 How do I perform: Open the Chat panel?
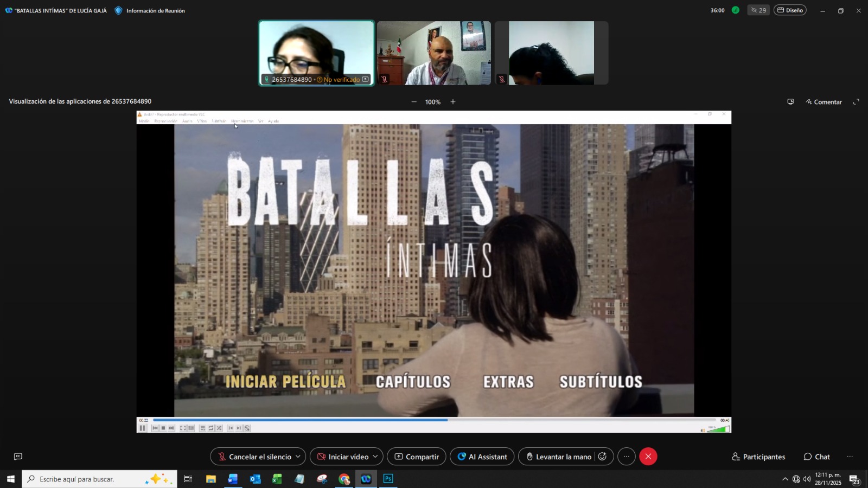pos(816,457)
